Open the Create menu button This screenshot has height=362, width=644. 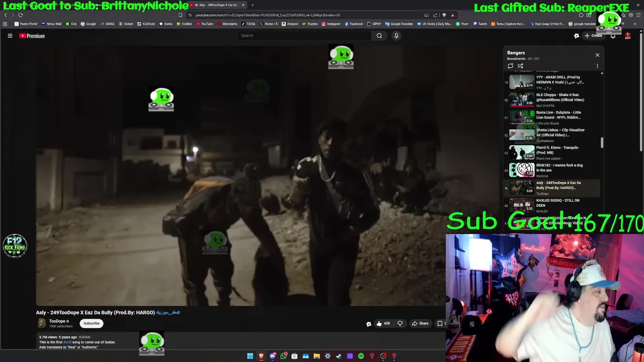click(x=593, y=36)
